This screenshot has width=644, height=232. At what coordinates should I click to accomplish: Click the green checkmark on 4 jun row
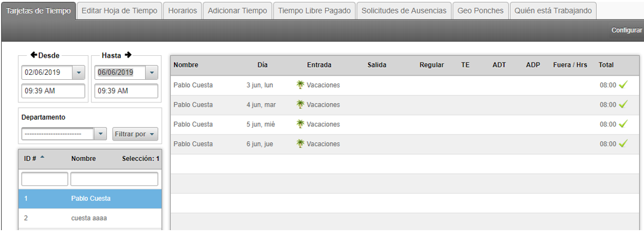point(624,104)
